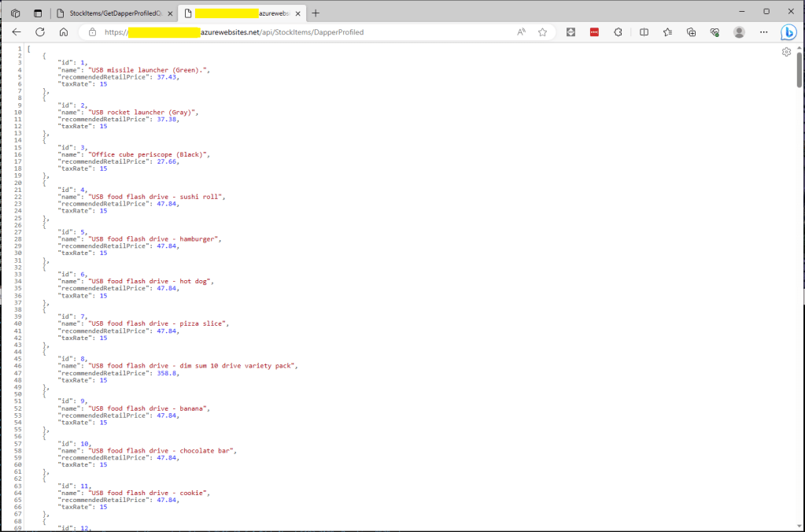Image resolution: width=805 pixels, height=532 pixels.
Task: Close the azurewebsites tab
Action: click(298, 13)
